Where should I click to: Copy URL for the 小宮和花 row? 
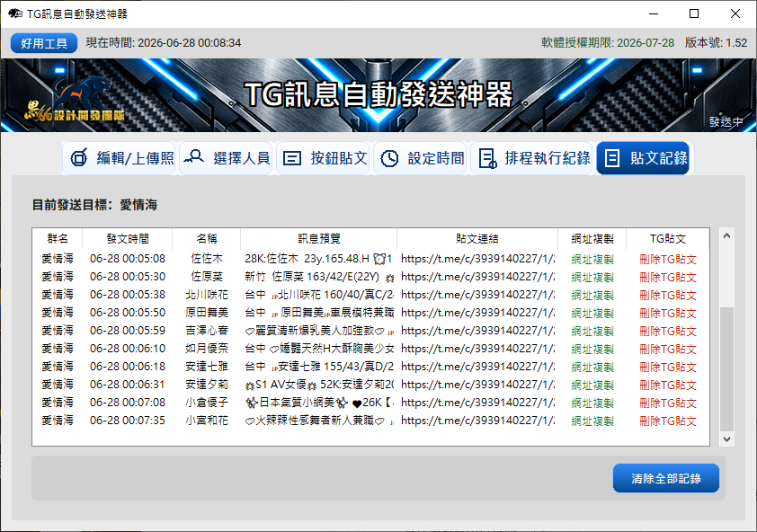592,421
